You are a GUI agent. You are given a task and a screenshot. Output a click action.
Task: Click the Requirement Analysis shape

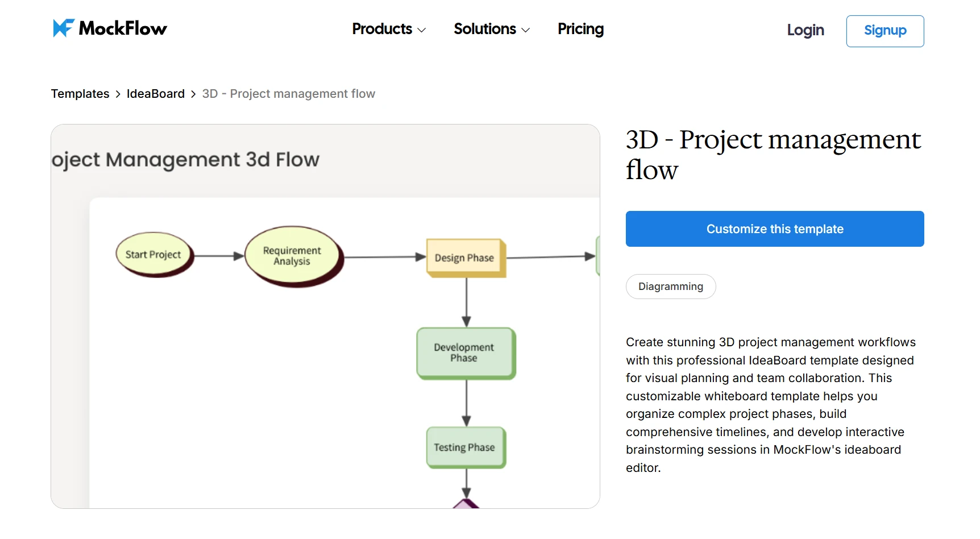pyautogui.click(x=292, y=256)
